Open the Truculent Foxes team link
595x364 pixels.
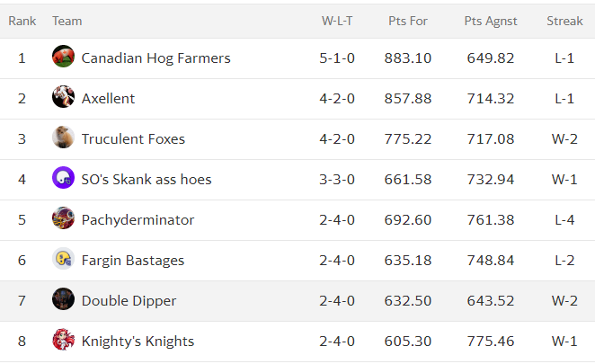coord(133,139)
